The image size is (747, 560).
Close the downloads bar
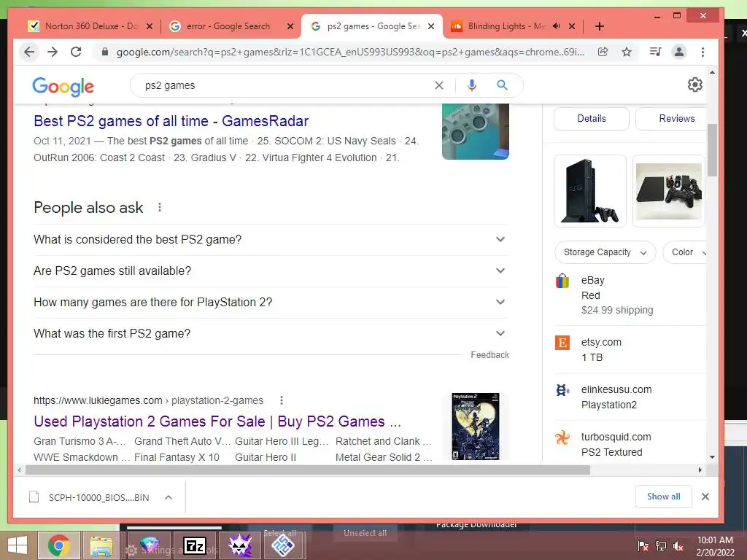point(705,497)
